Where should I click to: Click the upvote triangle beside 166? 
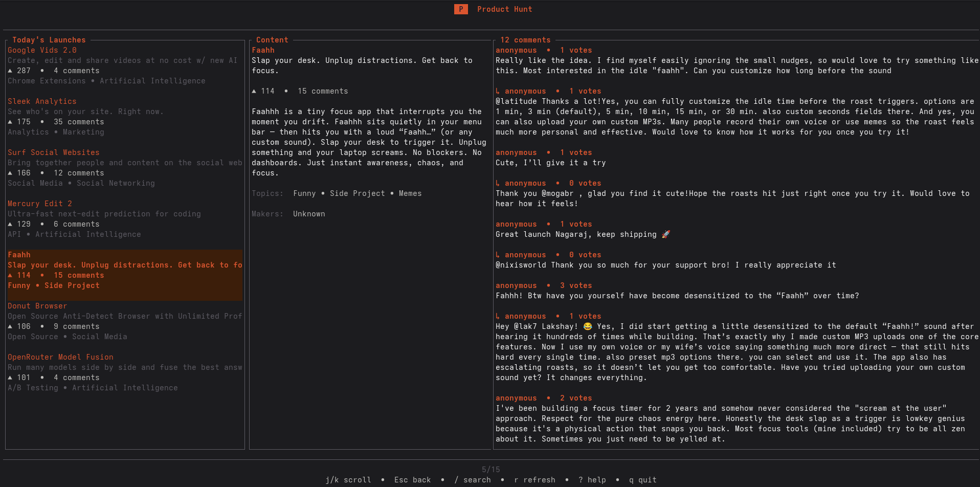pos(10,173)
